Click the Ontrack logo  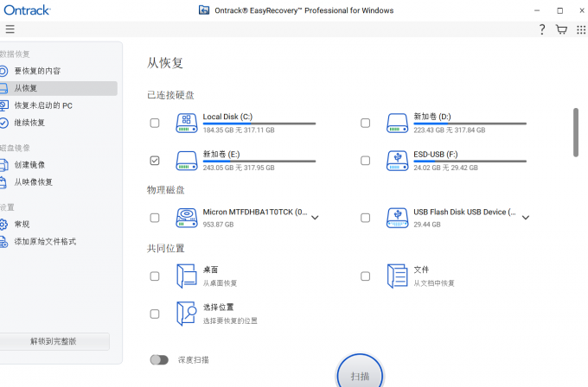pos(27,10)
